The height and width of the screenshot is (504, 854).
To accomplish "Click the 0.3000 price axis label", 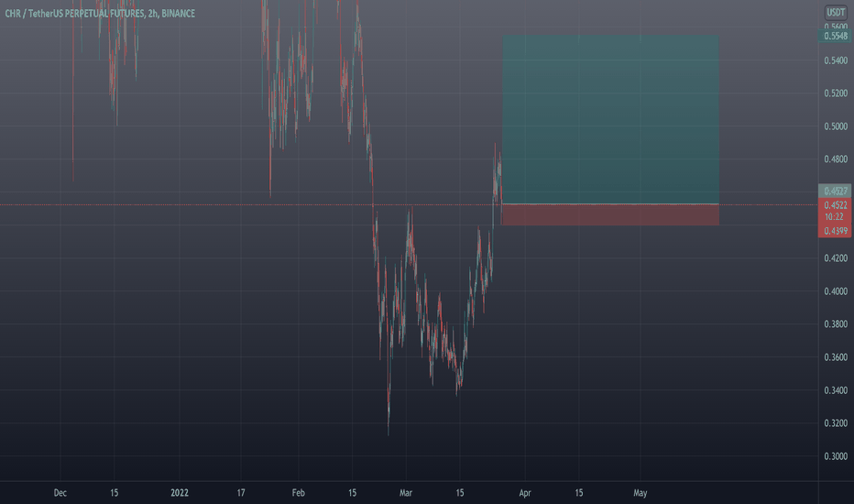I will point(836,456).
